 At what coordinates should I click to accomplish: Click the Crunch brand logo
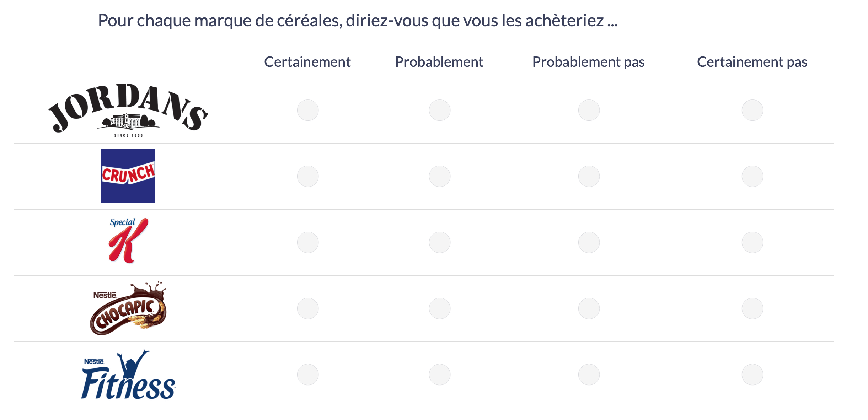tap(128, 176)
